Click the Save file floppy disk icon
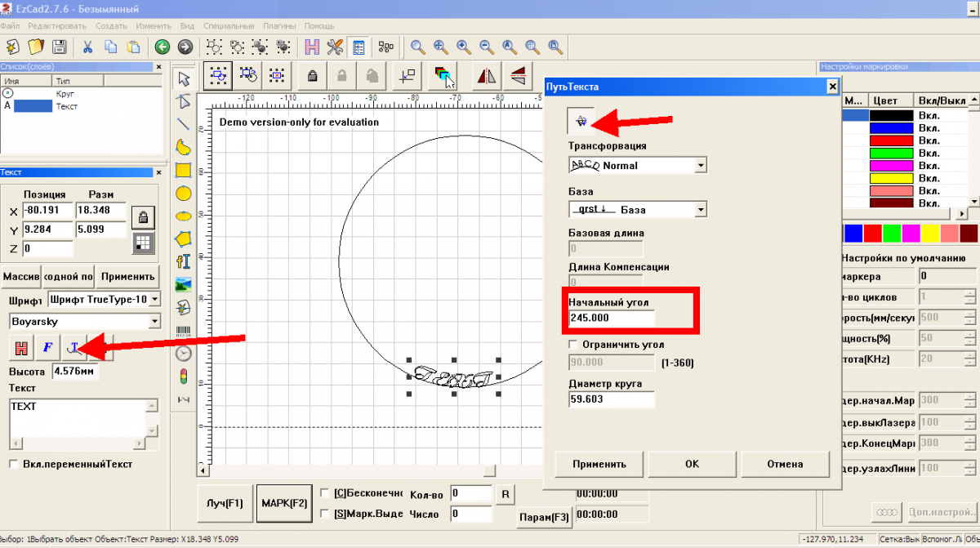Image resolution: width=980 pixels, height=548 pixels. 59,47
